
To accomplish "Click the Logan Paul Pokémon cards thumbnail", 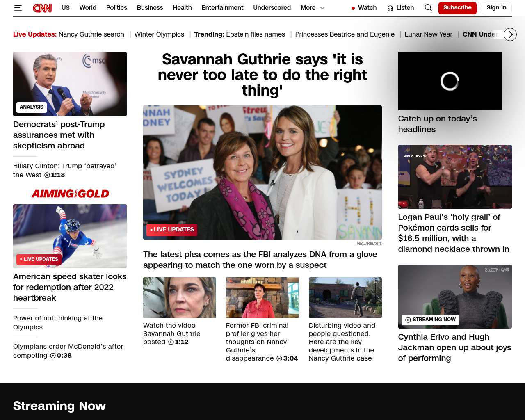I will [455, 177].
